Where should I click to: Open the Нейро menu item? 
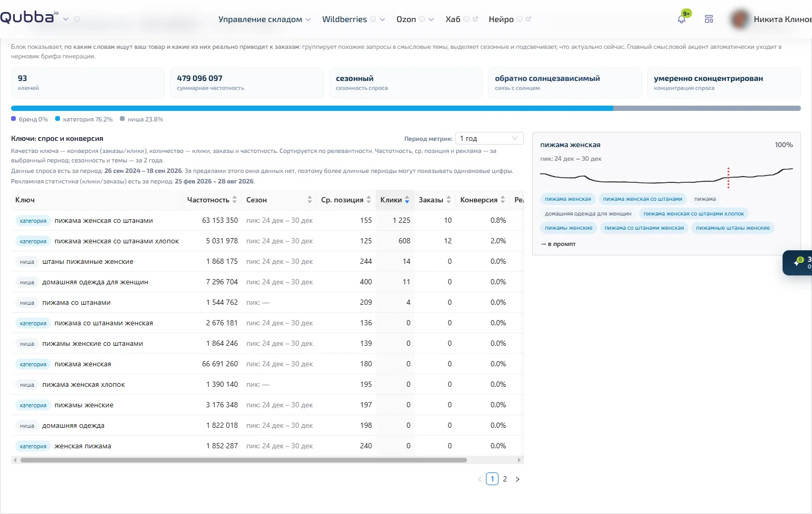point(501,19)
